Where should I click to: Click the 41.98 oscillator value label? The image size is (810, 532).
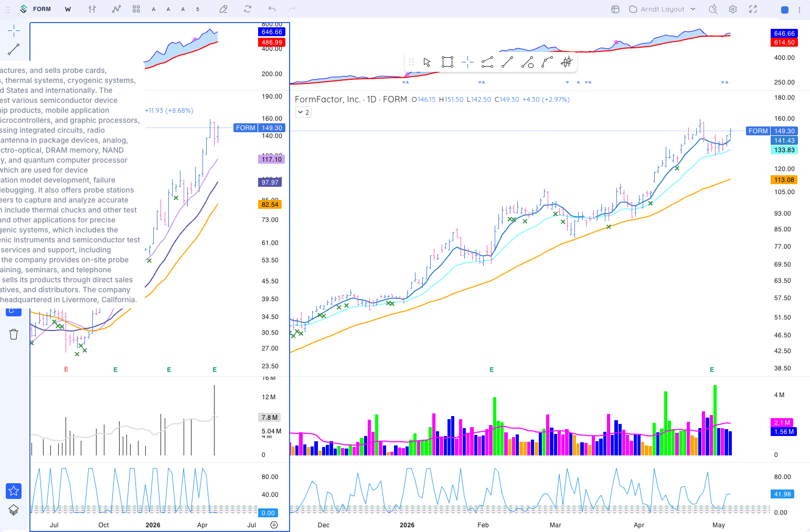coord(783,494)
